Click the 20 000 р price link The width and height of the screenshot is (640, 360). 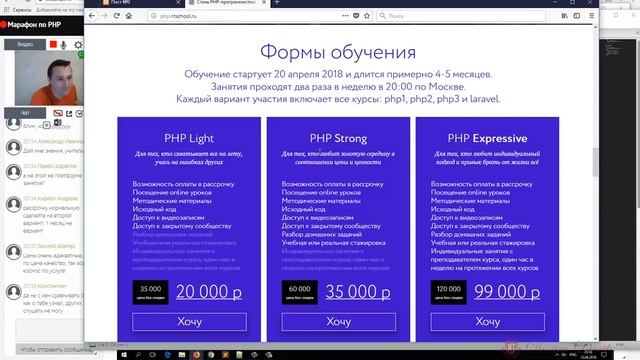point(209,291)
